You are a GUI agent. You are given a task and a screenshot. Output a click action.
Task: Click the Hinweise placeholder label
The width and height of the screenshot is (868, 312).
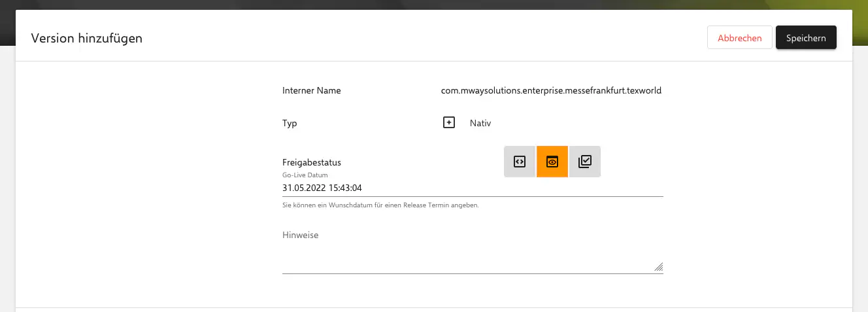pyautogui.click(x=301, y=235)
